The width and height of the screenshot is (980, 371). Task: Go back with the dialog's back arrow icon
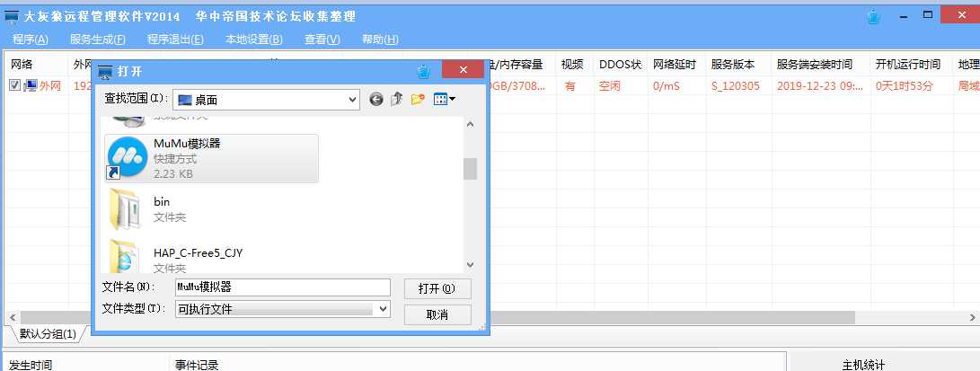(375, 99)
